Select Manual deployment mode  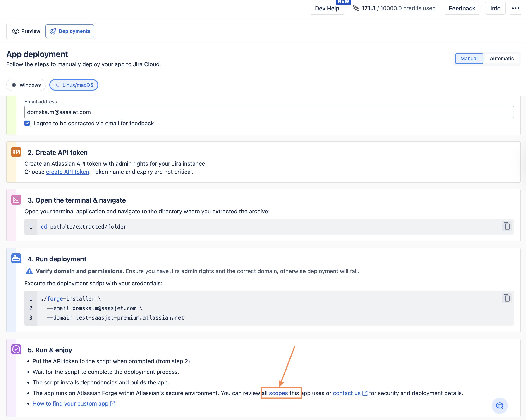pos(469,59)
